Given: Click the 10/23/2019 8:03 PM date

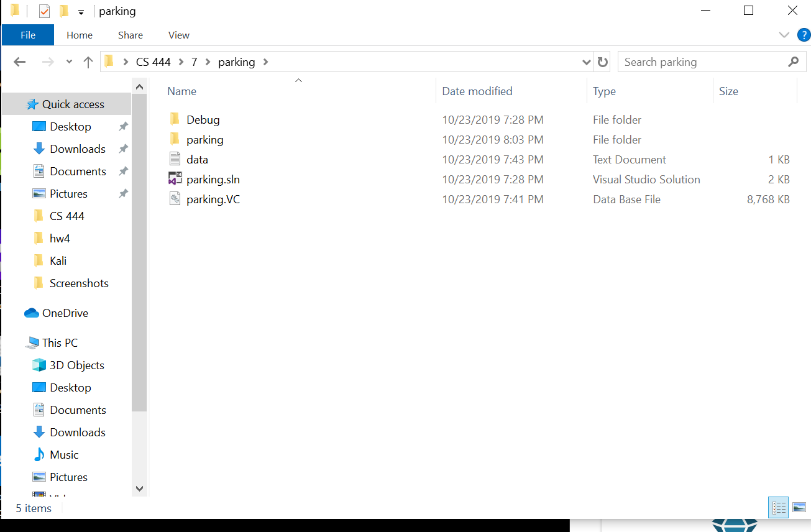Looking at the screenshot, I should [x=493, y=140].
